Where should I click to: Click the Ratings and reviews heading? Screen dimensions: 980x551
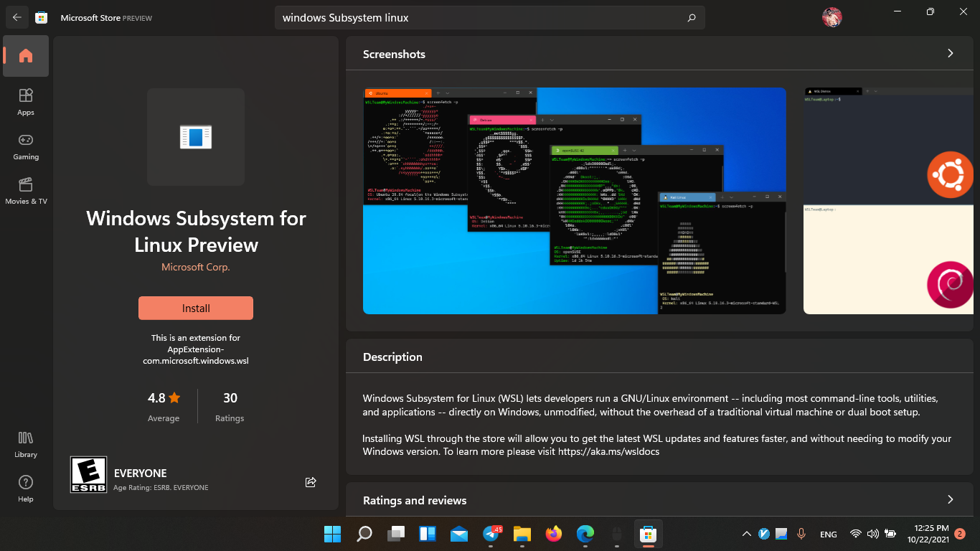pyautogui.click(x=415, y=500)
